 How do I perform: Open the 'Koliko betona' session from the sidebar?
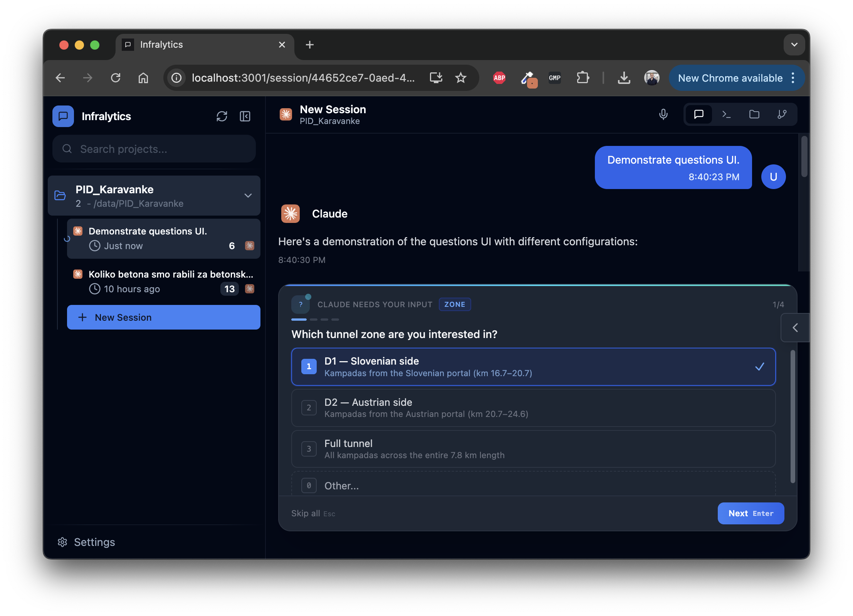click(163, 281)
